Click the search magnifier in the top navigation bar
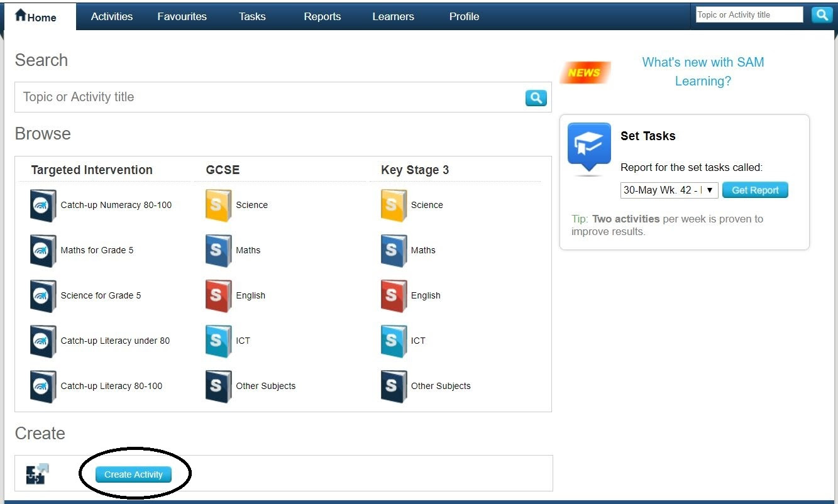 [x=822, y=15]
